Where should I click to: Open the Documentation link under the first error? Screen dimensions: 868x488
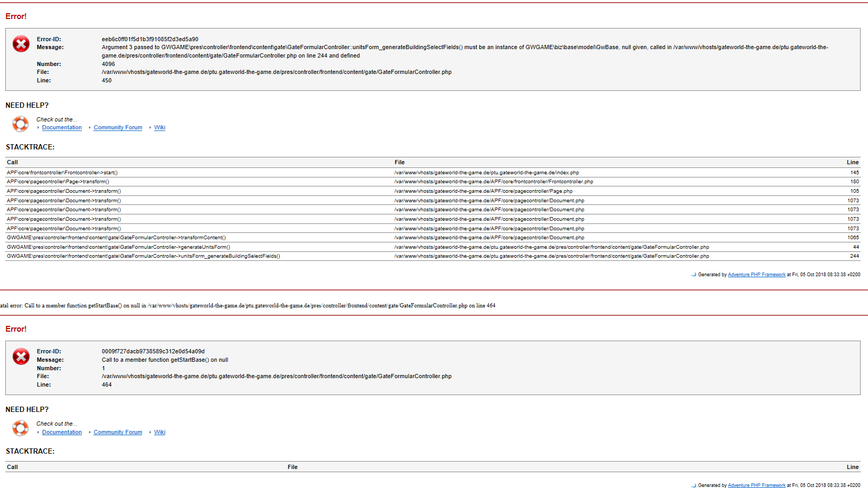click(x=62, y=128)
